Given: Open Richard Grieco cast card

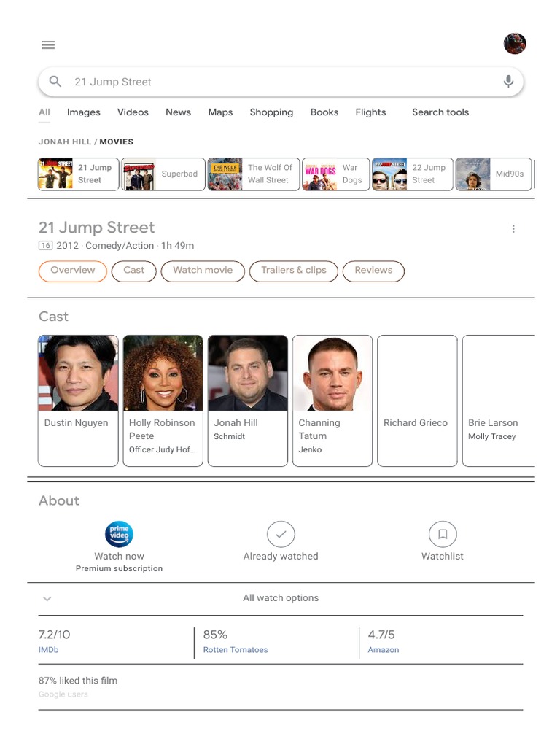Looking at the screenshot, I should [417, 400].
